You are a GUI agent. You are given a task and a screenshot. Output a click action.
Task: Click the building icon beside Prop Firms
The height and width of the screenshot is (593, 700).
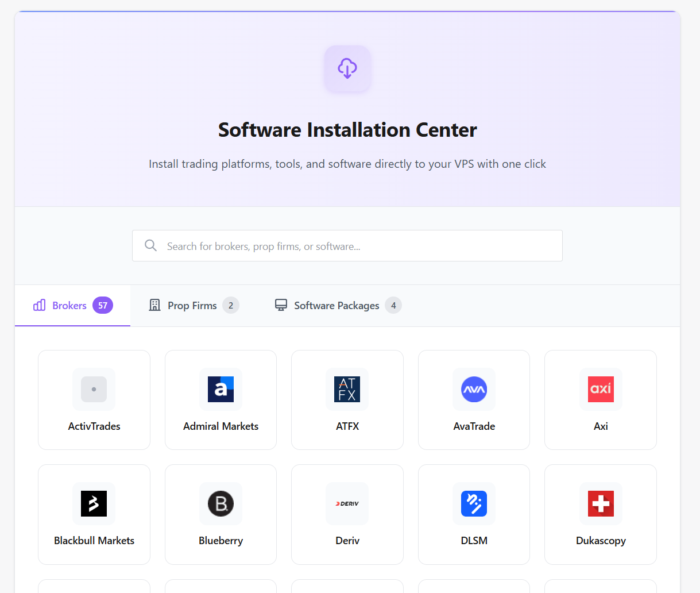[x=154, y=305]
